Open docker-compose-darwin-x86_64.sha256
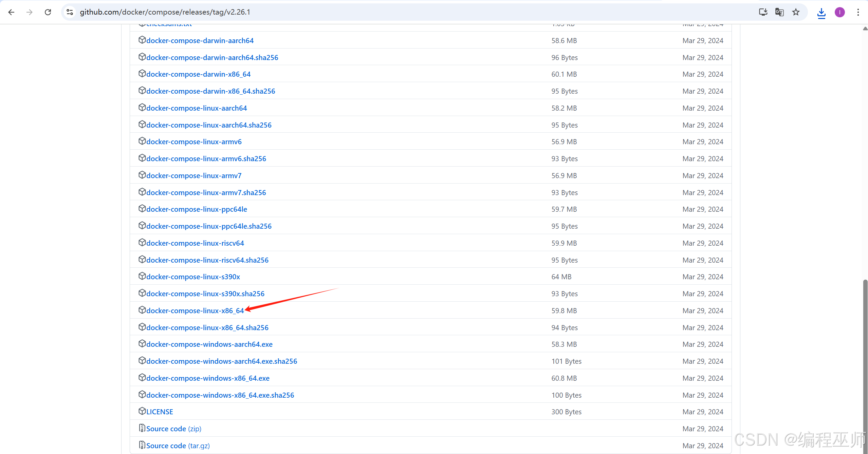The width and height of the screenshot is (868, 454). click(211, 91)
